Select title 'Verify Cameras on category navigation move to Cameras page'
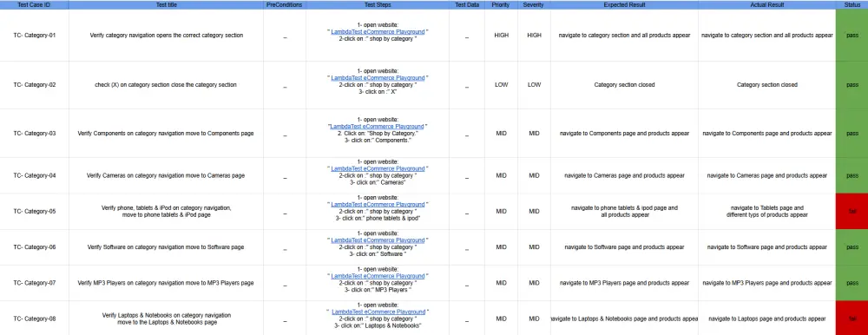The height and width of the screenshot is (335, 868). coord(166,175)
